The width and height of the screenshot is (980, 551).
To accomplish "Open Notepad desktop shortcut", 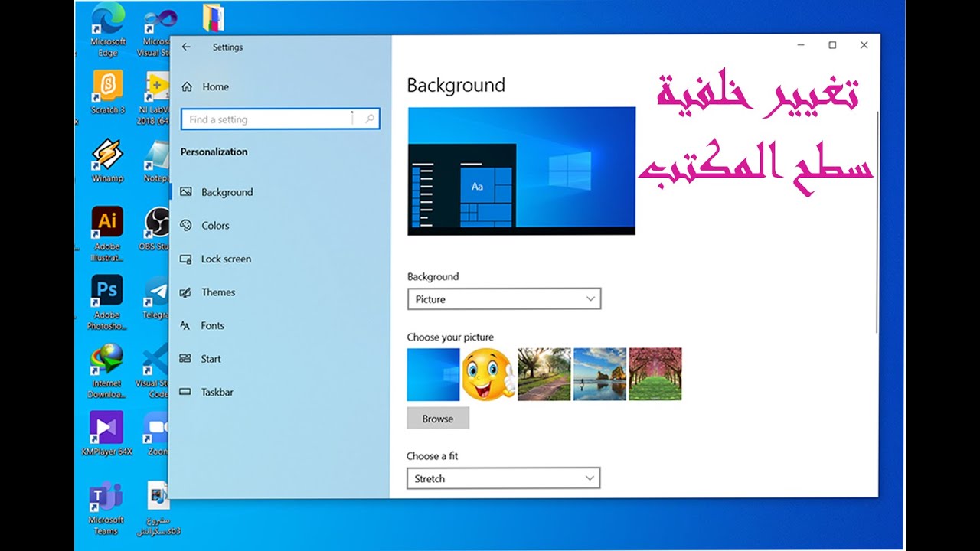I will [156, 161].
